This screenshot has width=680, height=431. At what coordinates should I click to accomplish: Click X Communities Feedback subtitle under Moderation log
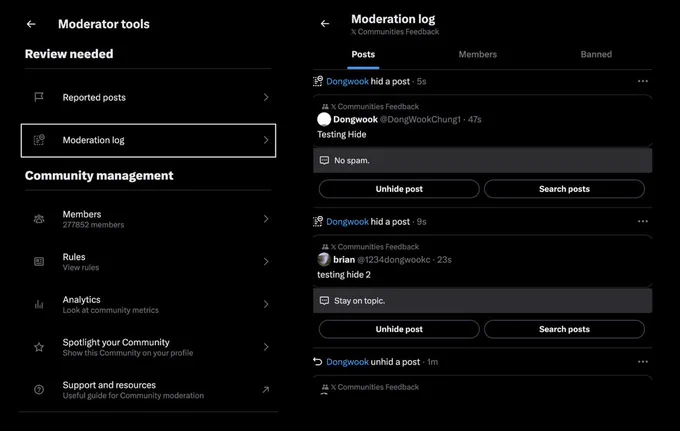[x=395, y=32]
